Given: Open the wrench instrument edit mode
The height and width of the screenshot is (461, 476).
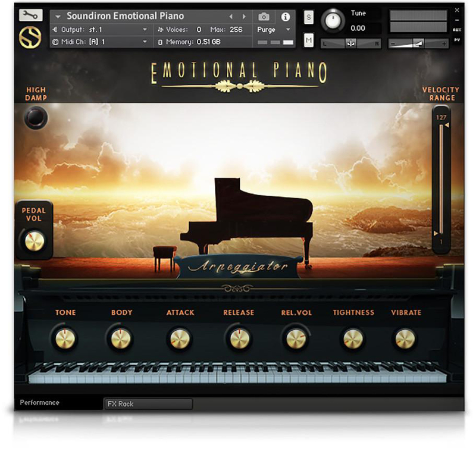Looking at the screenshot, I should 31,15.
